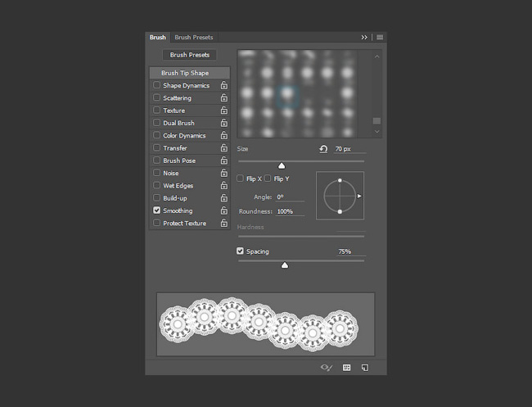
Task: Enable the Brush Pose checkbox
Action: 156,161
